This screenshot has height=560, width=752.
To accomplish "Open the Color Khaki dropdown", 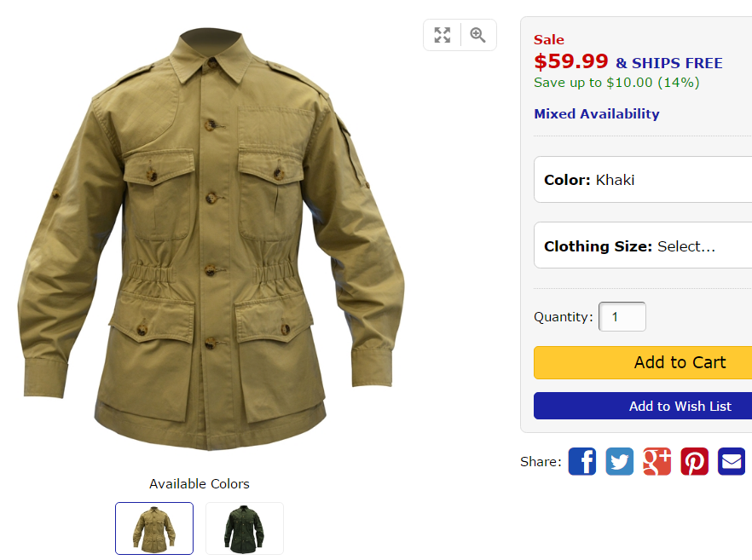I will coord(643,180).
